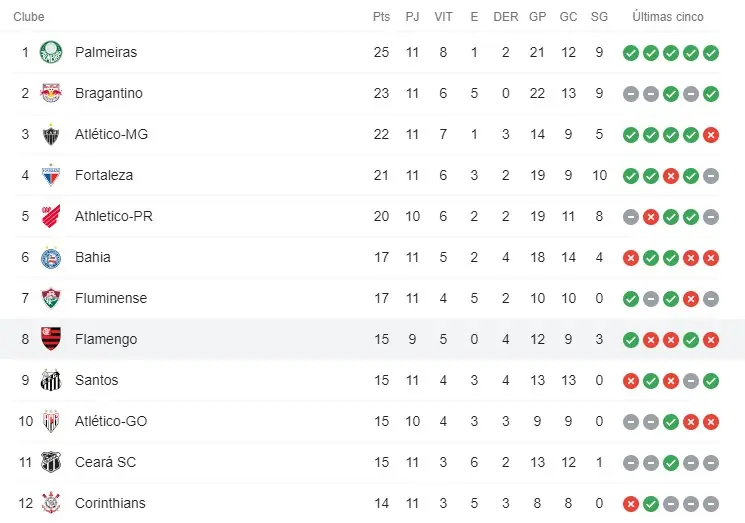Click Palmeiras' most recent win indicator
The width and height of the screenshot is (745, 523).
(x=711, y=52)
